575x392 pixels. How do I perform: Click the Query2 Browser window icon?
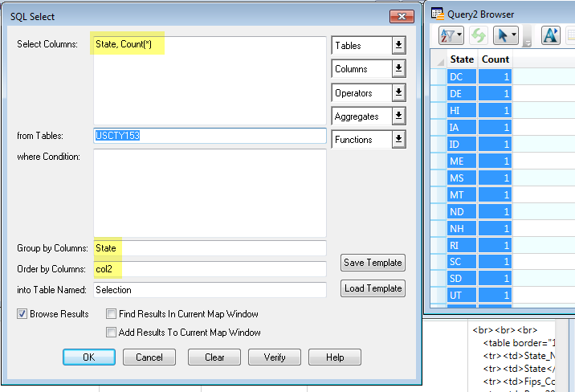(x=438, y=14)
